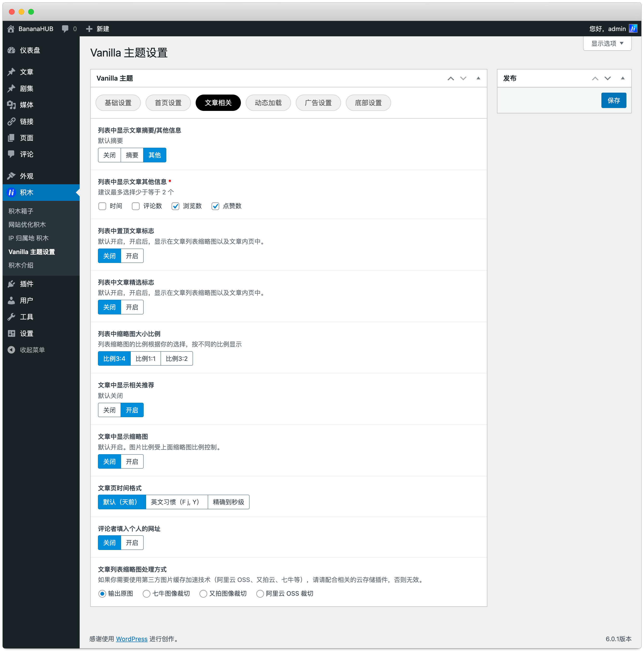The width and height of the screenshot is (644, 651).
Task: Switch to the 首页设置 tab
Action: click(x=168, y=103)
